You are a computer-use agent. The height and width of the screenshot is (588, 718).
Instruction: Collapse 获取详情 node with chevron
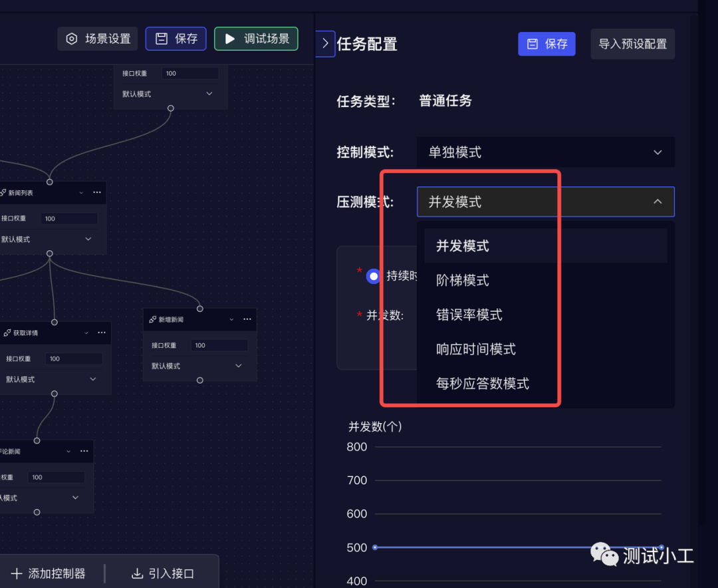(x=86, y=333)
